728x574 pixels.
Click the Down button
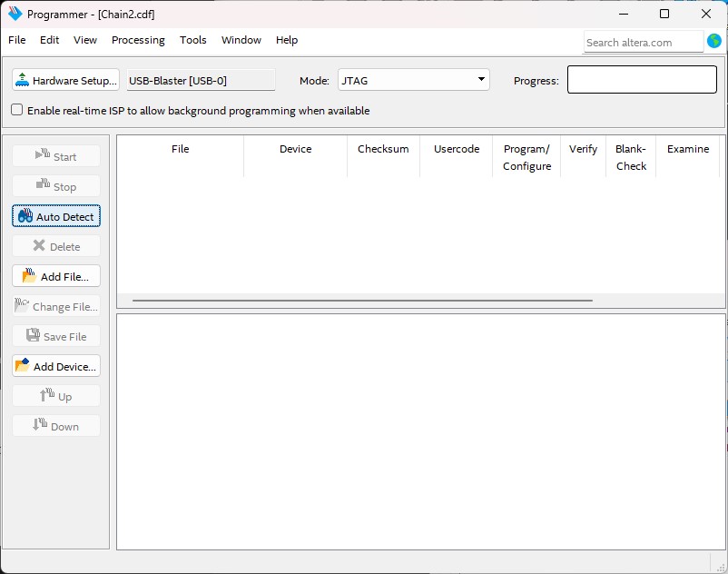56,426
